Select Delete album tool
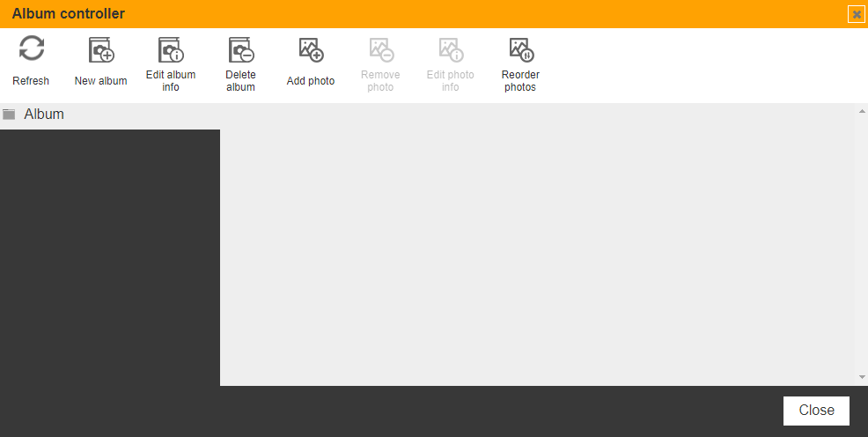The width and height of the screenshot is (868, 437). point(240,63)
